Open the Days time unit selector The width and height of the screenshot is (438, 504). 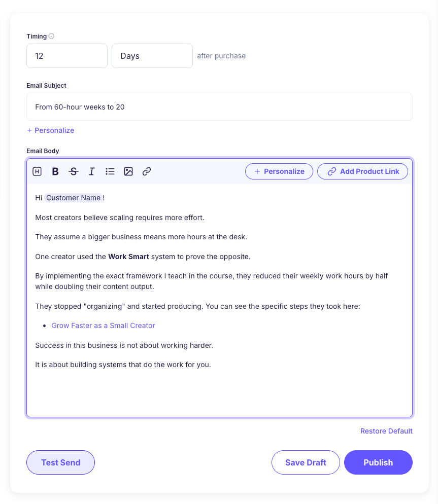(x=152, y=56)
